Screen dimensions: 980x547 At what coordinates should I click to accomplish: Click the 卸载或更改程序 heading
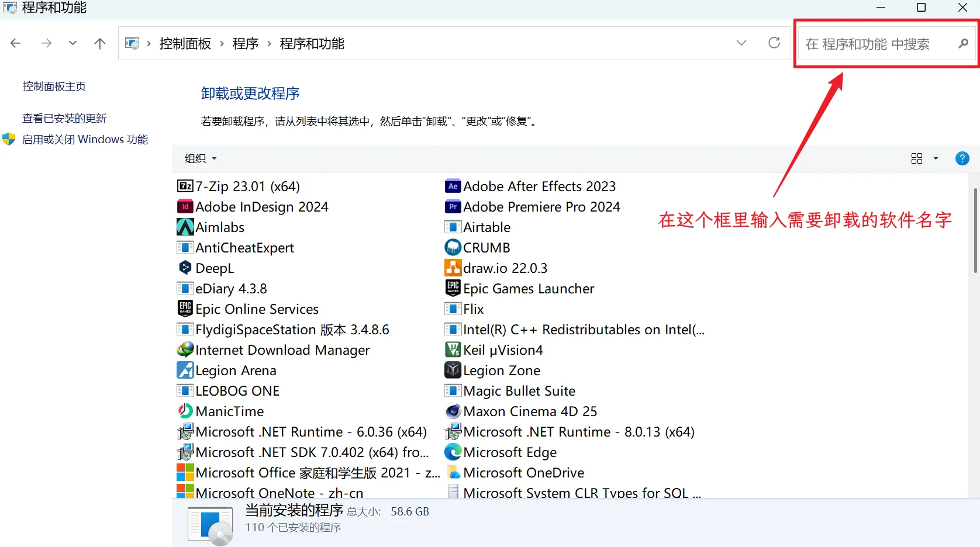tap(250, 94)
